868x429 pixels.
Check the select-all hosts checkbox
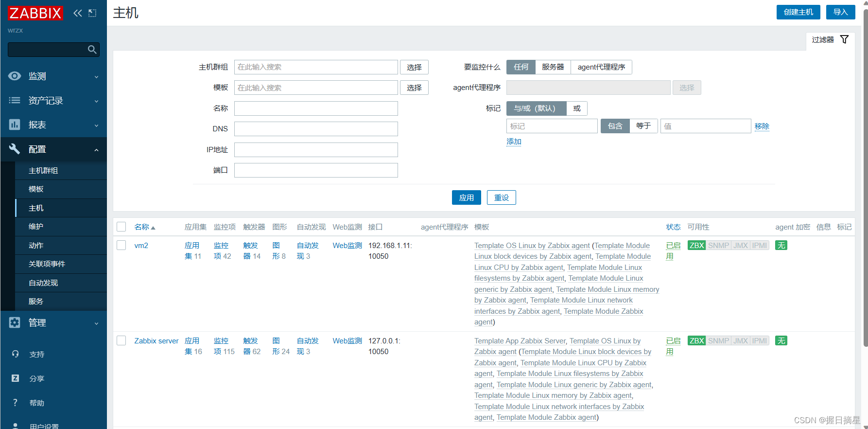(122, 227)
